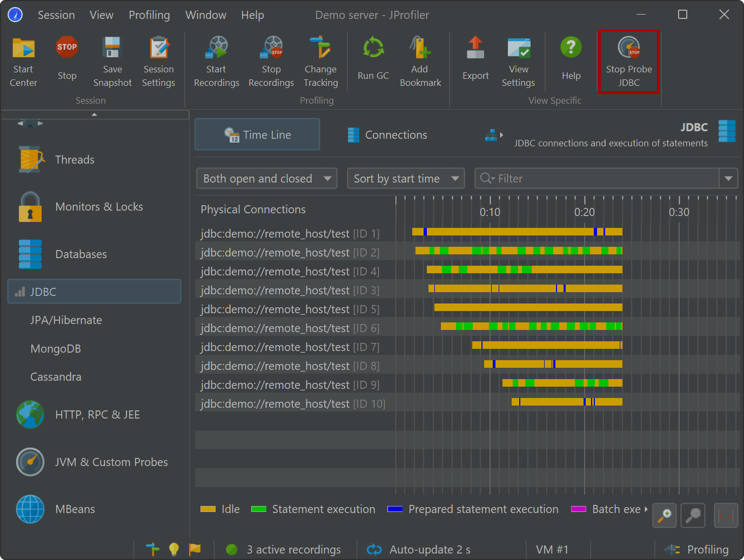Open View Settings
Screen dimensions: 744x560
point(518,62)
